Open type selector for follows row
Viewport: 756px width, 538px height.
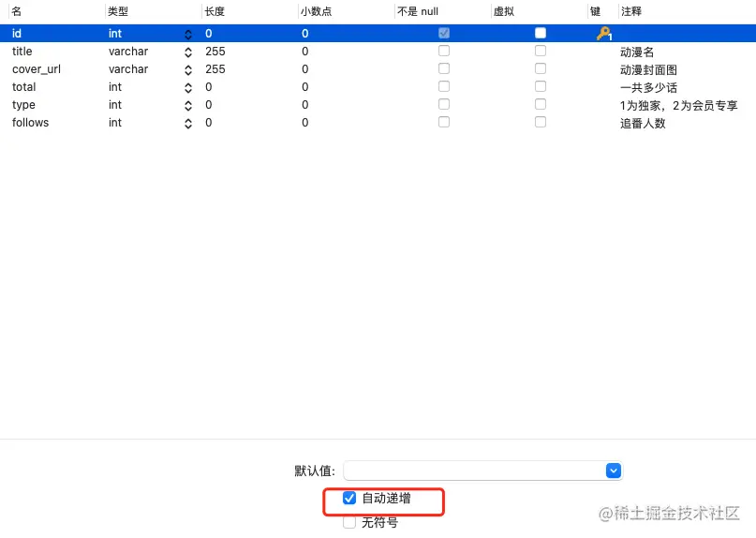click(188, 124)
